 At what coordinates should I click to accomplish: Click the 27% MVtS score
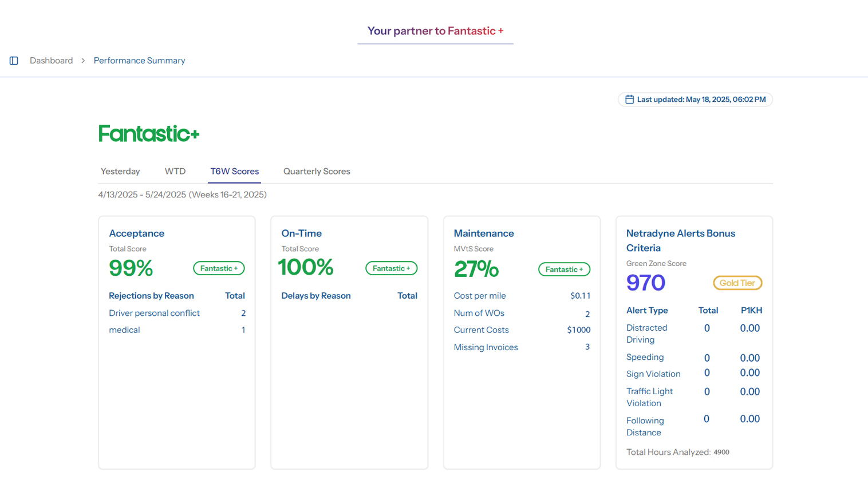[476, 269]
